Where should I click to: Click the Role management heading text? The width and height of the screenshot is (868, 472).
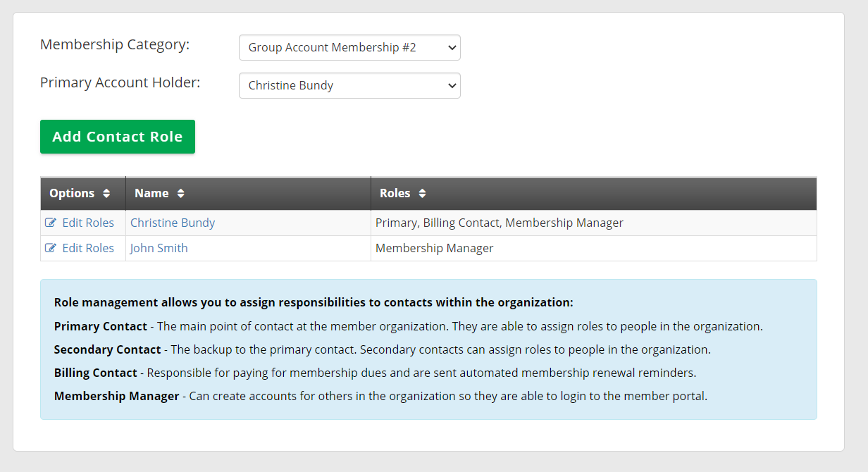tap(314, 302)
